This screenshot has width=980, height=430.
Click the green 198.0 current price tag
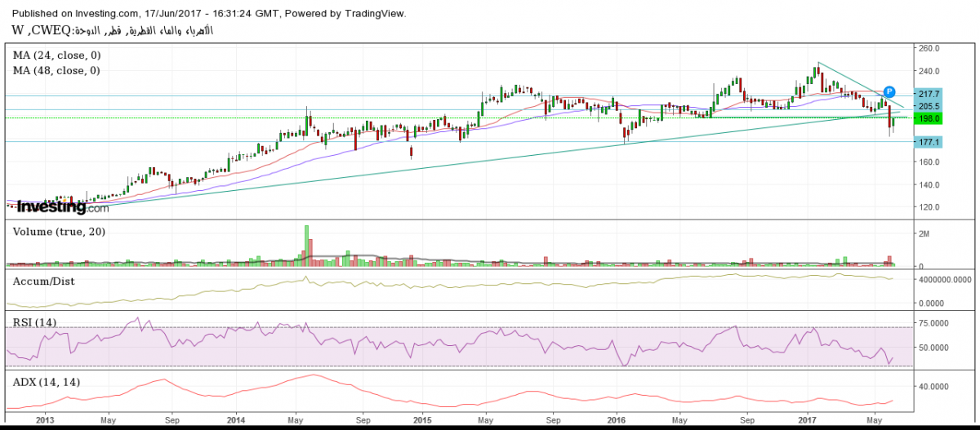(x=930, y=119)
